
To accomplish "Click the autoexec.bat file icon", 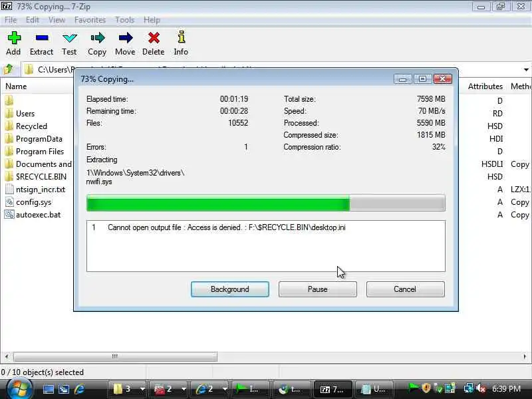I will pos(9,214).
